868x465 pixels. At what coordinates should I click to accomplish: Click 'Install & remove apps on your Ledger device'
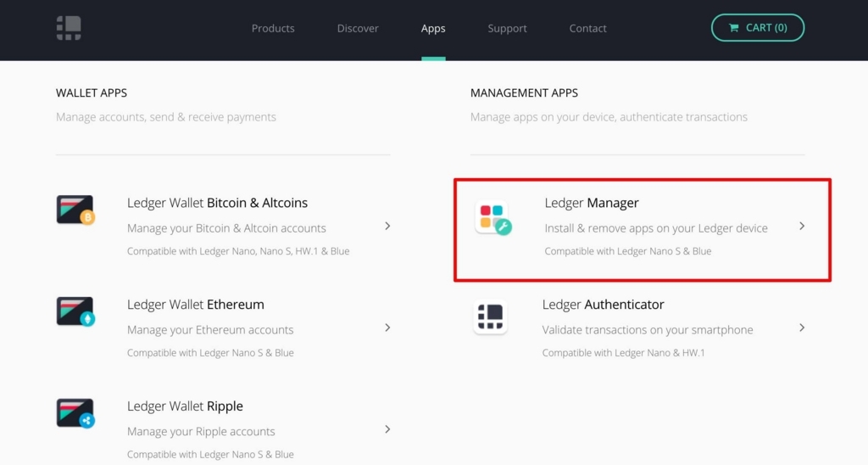tap(656, 228)
